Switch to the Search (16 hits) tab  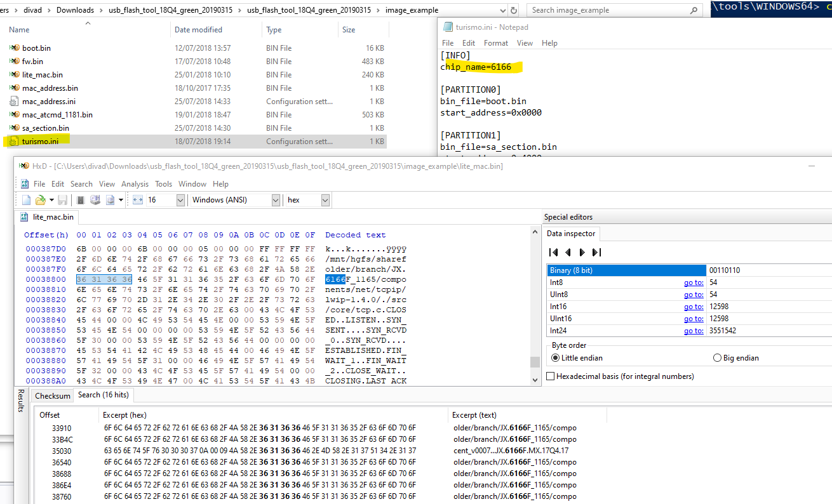coord(103,395)
